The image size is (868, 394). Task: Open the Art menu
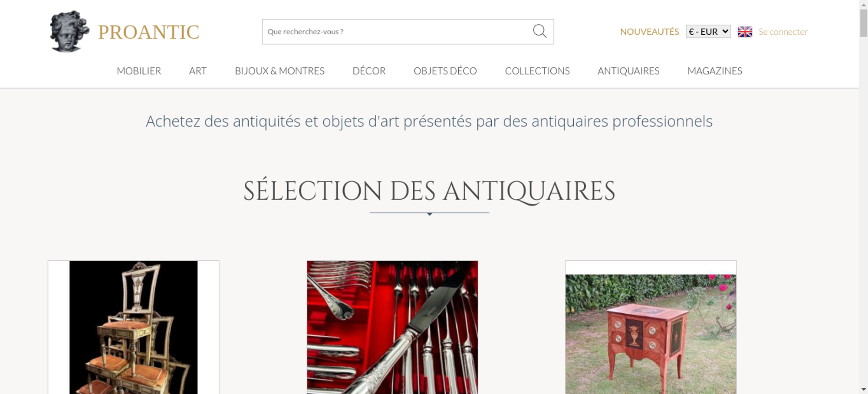click(198, 71)
